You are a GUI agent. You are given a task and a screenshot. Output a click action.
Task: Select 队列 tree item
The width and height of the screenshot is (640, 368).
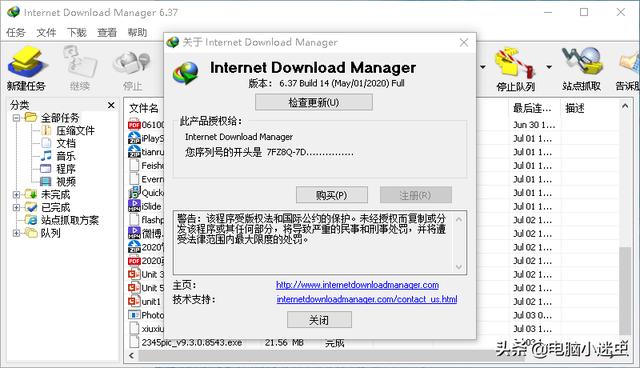click(x=51, y=233)
